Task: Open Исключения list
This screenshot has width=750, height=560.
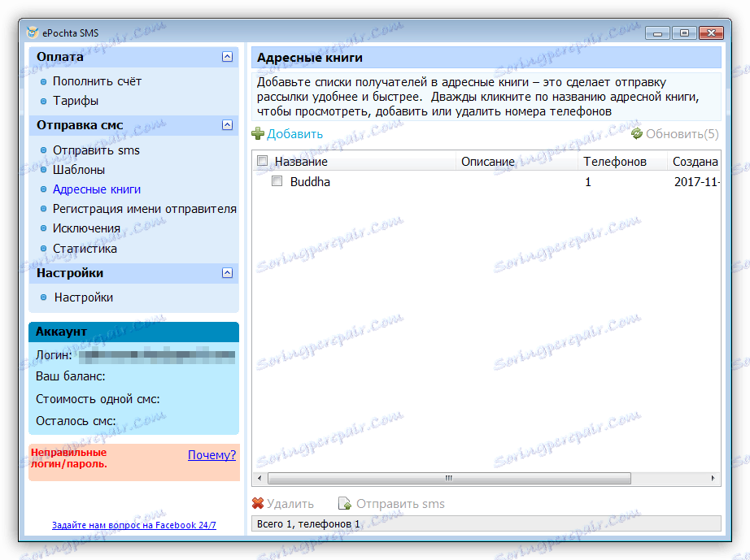Action: coord(86,228)
